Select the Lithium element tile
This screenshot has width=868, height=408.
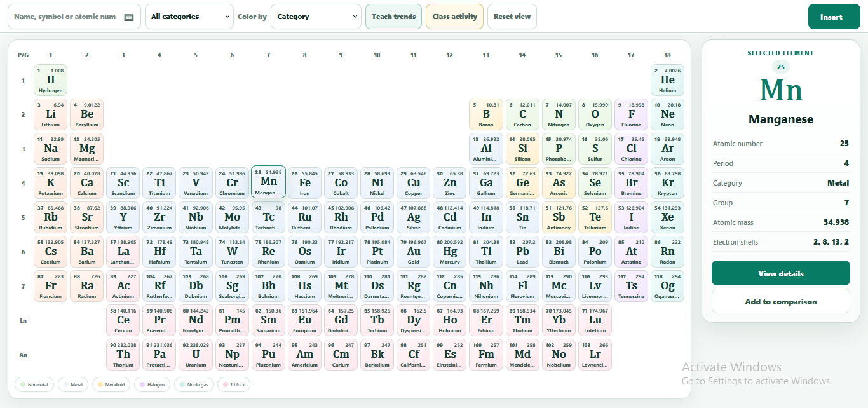[x=51, y=114]
